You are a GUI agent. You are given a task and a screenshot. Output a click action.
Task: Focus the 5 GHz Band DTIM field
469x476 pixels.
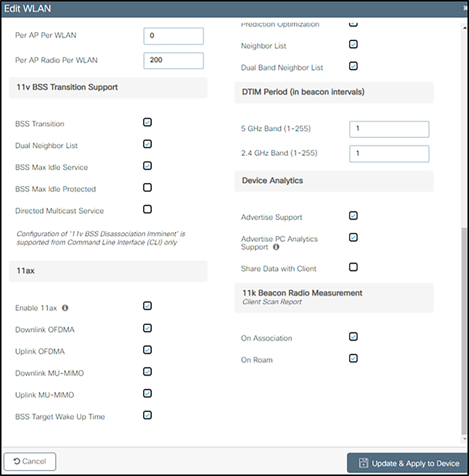(389, 129)
